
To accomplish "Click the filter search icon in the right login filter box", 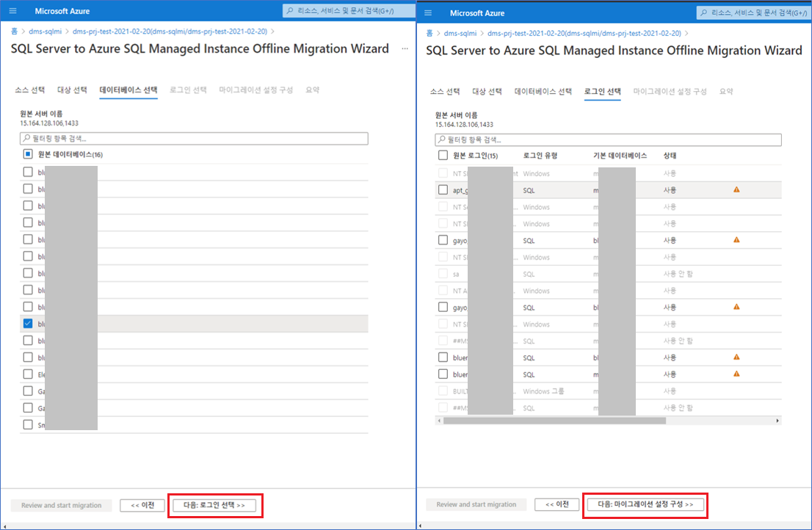I will 442,139.
